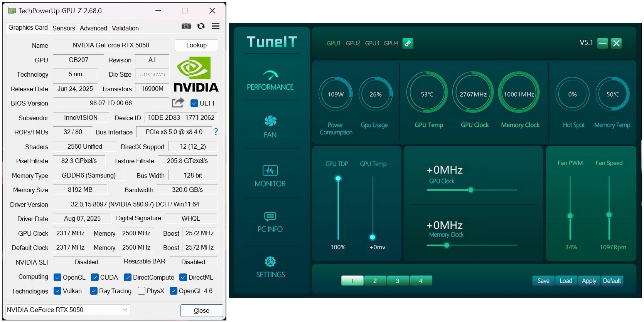The image size is (644, 322).
Task: Select the GPU1 tab in TuneIT
Action: 334,43
